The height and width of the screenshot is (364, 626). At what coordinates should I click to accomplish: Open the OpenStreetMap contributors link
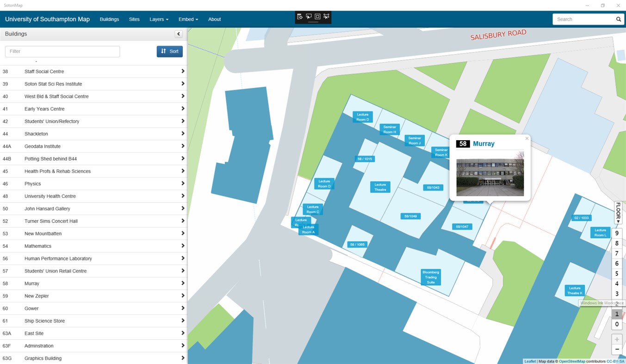tap(572, 361)
